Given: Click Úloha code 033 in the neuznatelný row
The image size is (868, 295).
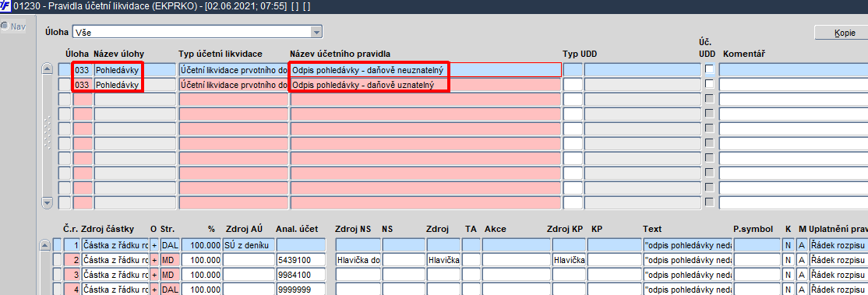Looking at the screenshot, I should [83, 70].
